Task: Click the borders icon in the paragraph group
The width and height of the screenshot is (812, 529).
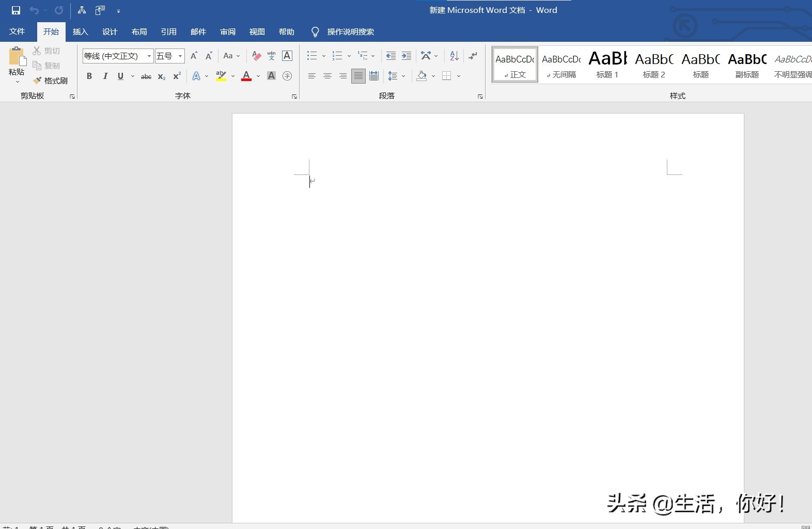Action: pos(447,76)
